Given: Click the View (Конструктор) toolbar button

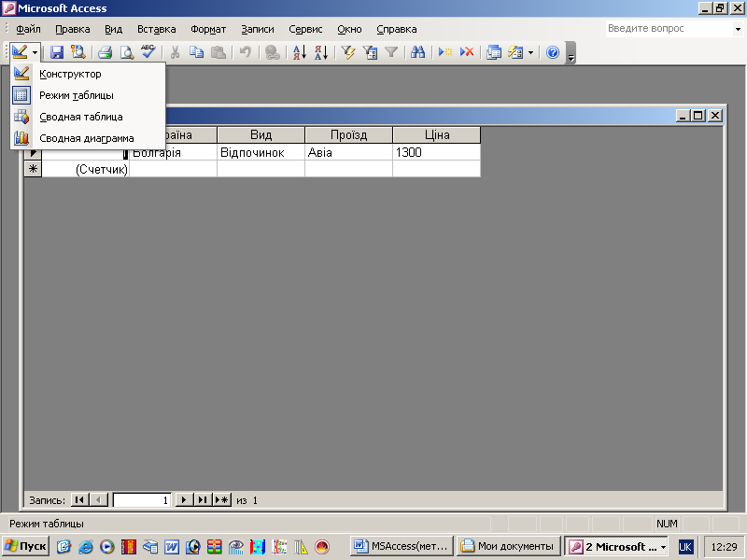Looking at the screenshot, I should click(x=20, y=52).
